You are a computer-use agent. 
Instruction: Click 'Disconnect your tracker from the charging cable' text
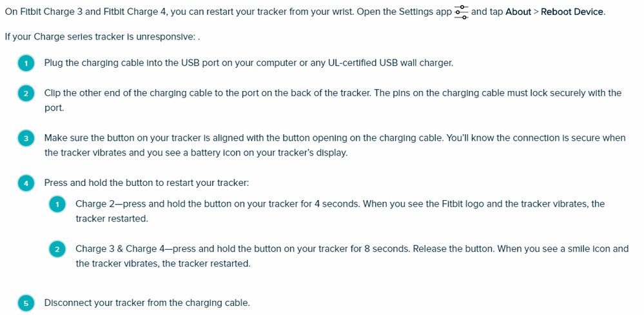tap(147, 303)
